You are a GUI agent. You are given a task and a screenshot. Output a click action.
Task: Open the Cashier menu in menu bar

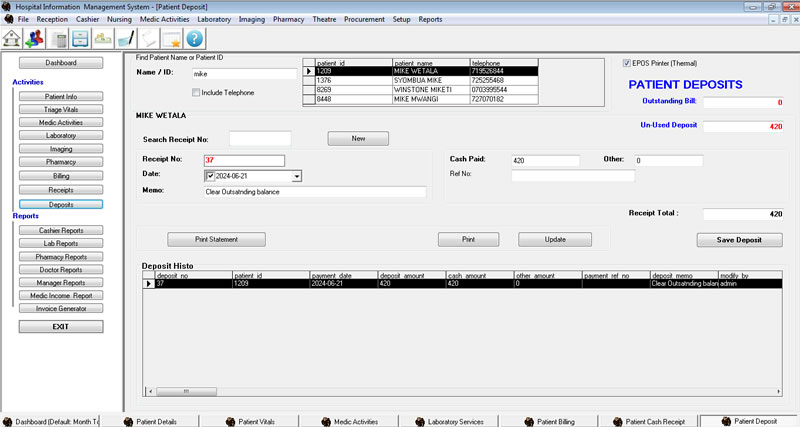point(88,19)
